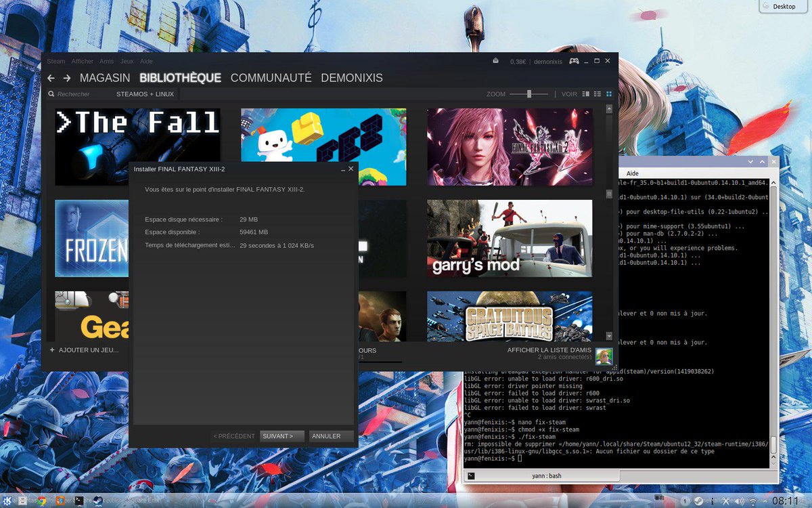The width and height of the screenshot is (812, 508).
Task: Open network wifi tray icon
Action: [x=752, y=501]
